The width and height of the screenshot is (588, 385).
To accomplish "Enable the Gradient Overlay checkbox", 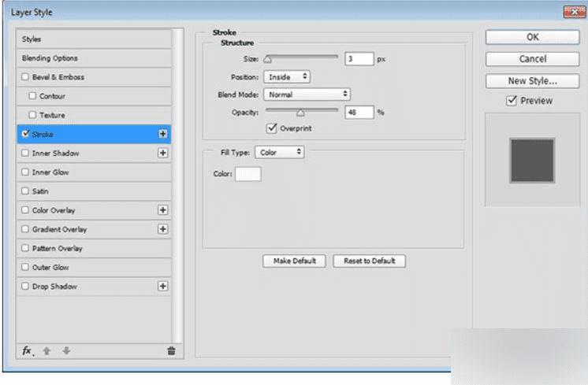I will pyautogui.click(x=25, y=229).
